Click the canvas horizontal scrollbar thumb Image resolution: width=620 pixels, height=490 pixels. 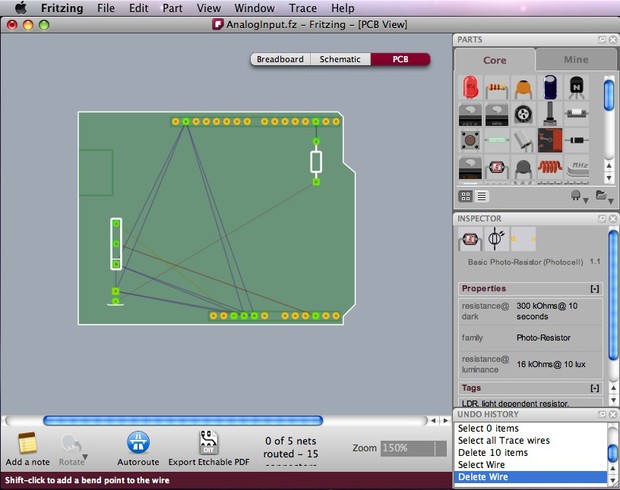pos(183,420)
